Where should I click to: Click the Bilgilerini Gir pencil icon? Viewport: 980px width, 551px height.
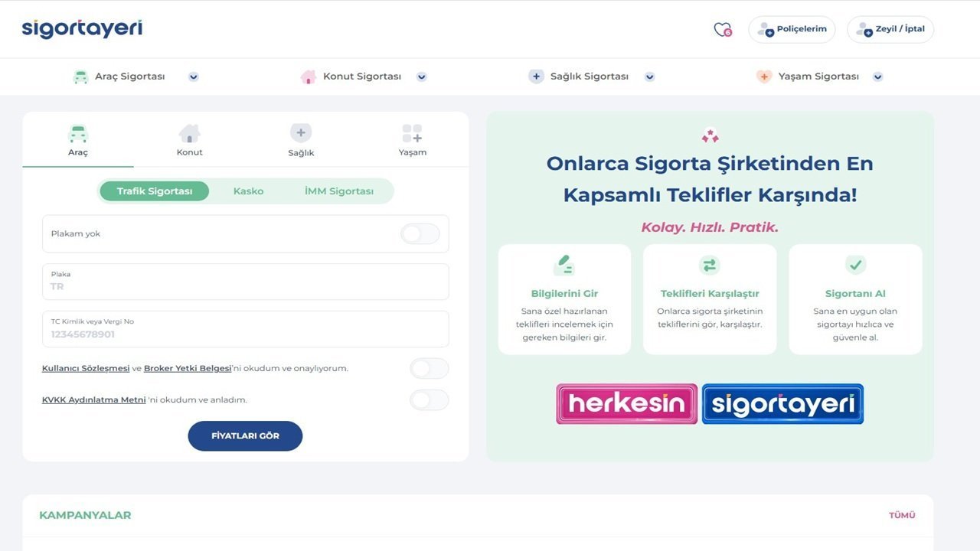(564, 265)
